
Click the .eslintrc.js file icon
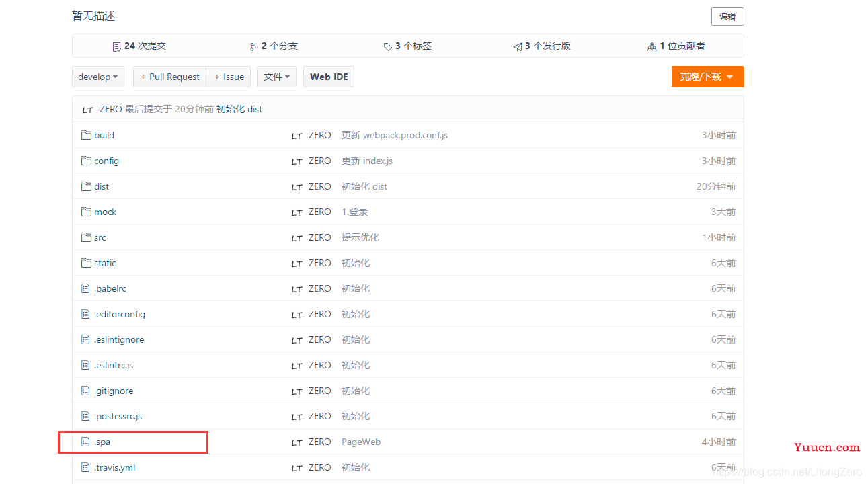pos(85,365)
